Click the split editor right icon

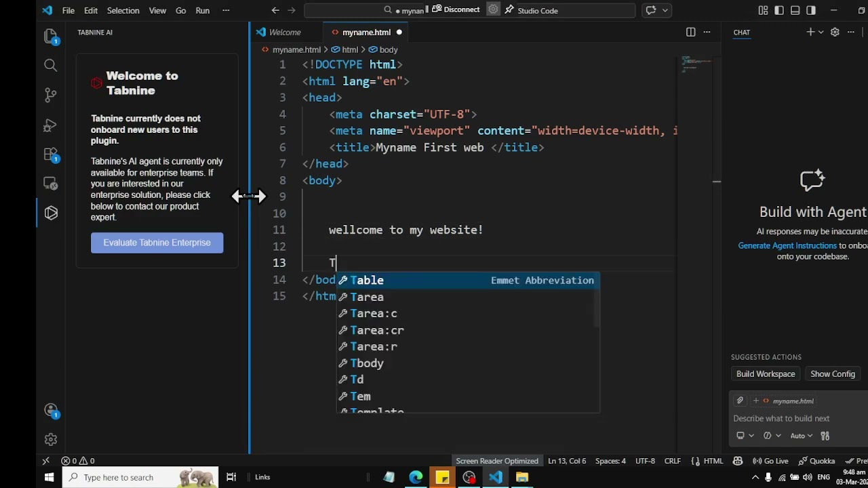(x=690, y=32)
